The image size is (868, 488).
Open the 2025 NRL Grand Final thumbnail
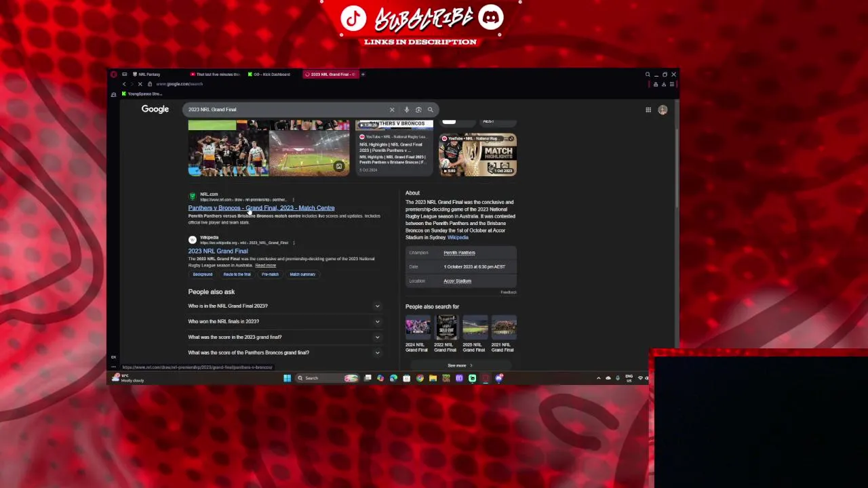pos(475,327)
